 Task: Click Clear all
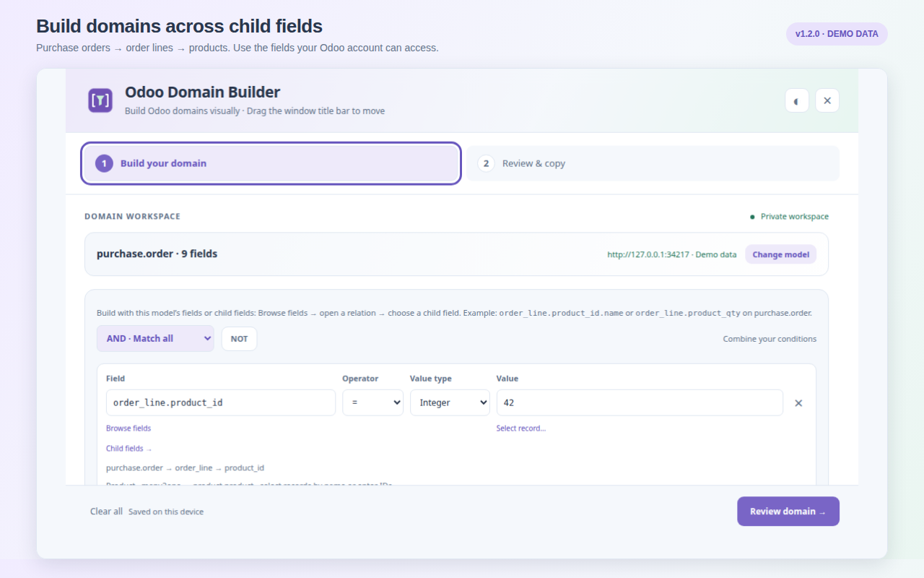point(106,512)
